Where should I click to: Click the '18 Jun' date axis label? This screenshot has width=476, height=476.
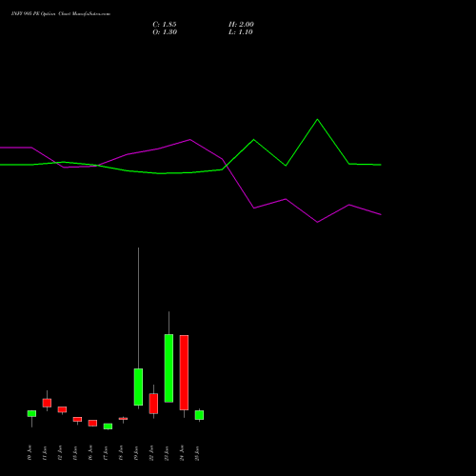(x=121, y=453)
